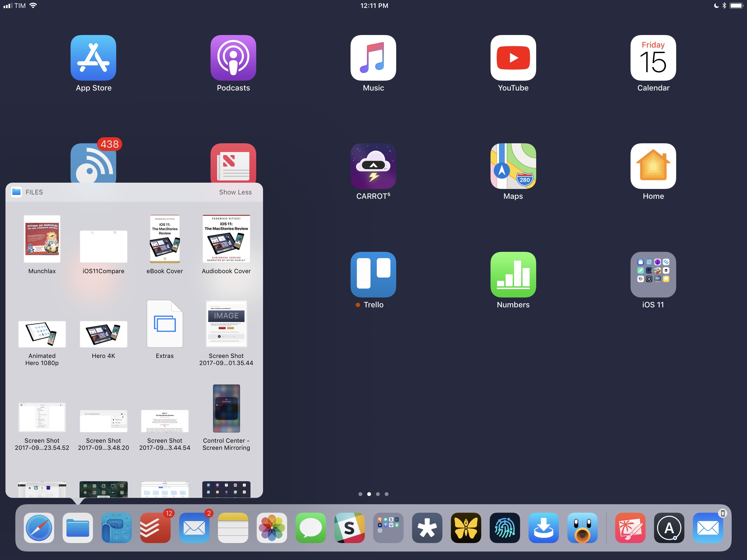Tap the Bluetooth status icon
This screenshot has width=747, height=560.
(x=724, y=6)
